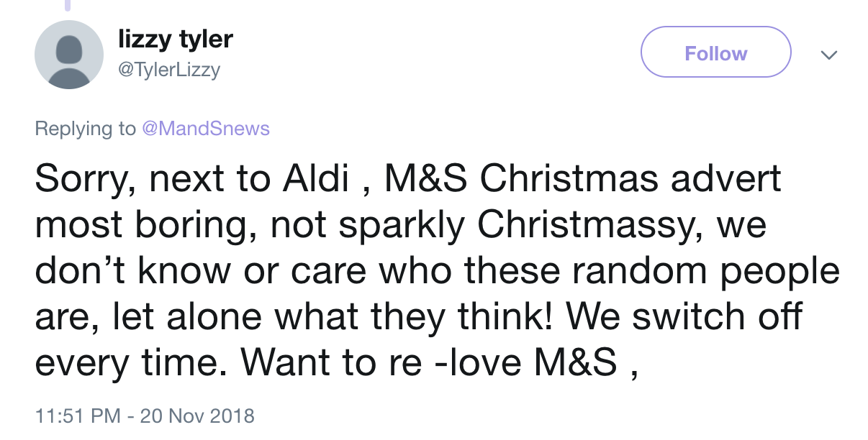Open the @TylerLizzy handle
This screenshot has height=440, width=868.
pyautogui.click(x=169, y=70)
